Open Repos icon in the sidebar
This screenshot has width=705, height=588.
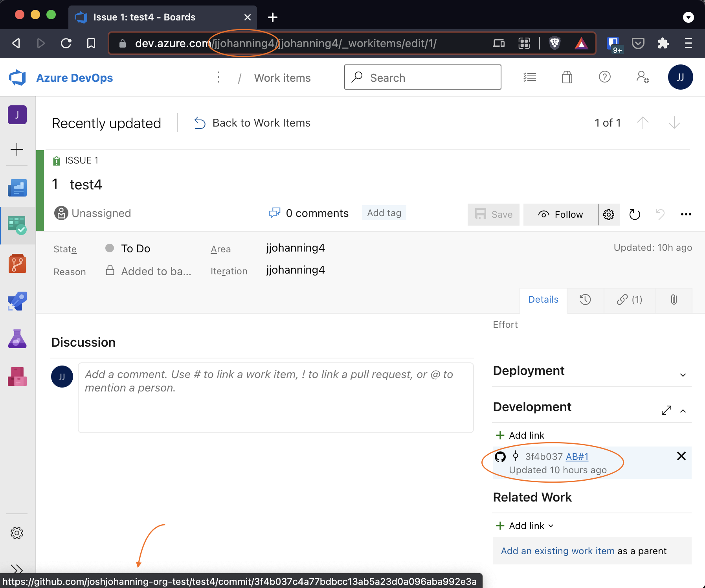tap(17, 263)
